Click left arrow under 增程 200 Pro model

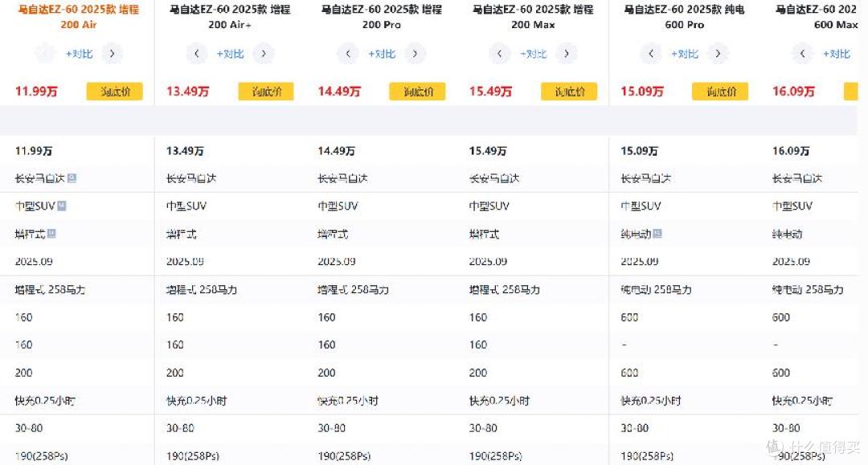pos(348,54)
